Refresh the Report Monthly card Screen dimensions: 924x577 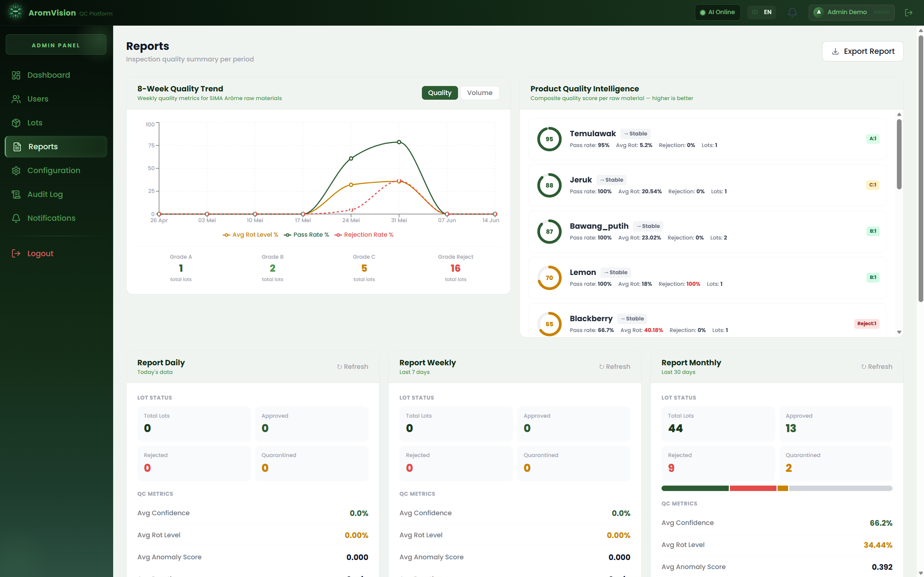(x=877, y=366)
